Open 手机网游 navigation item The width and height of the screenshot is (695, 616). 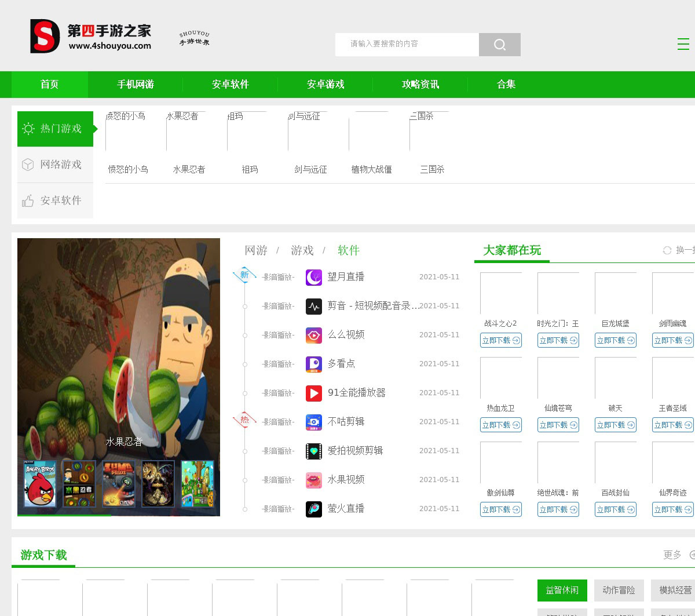click(x=136, y=85)
